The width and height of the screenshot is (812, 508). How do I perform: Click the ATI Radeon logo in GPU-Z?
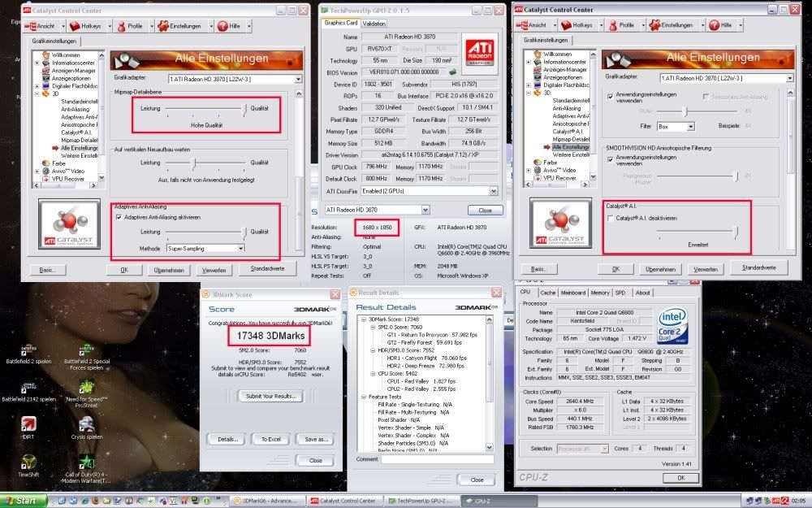pyautogui.click(x=480, y=53)
